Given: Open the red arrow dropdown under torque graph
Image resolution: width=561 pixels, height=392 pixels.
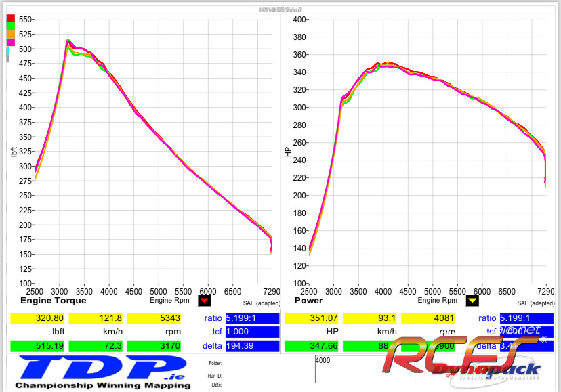Looking at the screenshot, I should point(205,300).
